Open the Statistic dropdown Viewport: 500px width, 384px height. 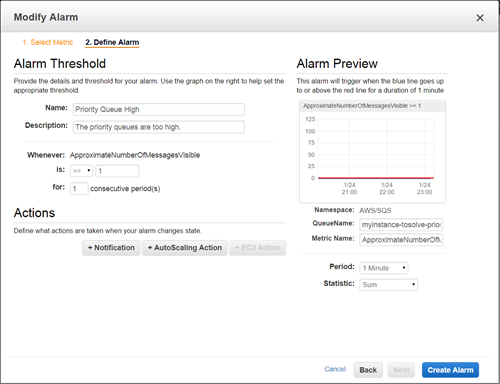click(388, 285)
